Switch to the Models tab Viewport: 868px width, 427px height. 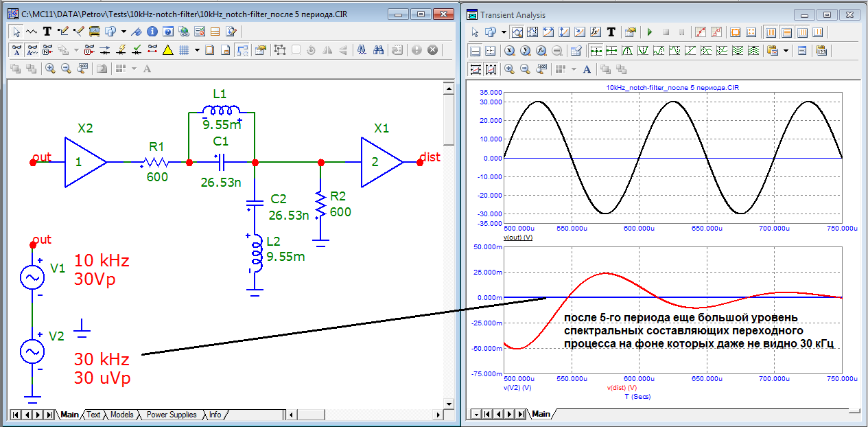[121, 415]
